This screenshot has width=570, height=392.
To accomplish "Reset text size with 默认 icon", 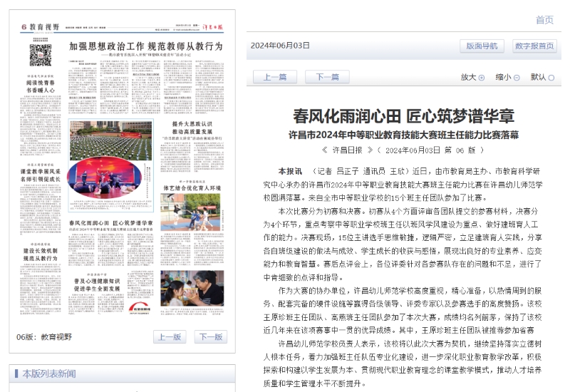I will tap(551, 78).
